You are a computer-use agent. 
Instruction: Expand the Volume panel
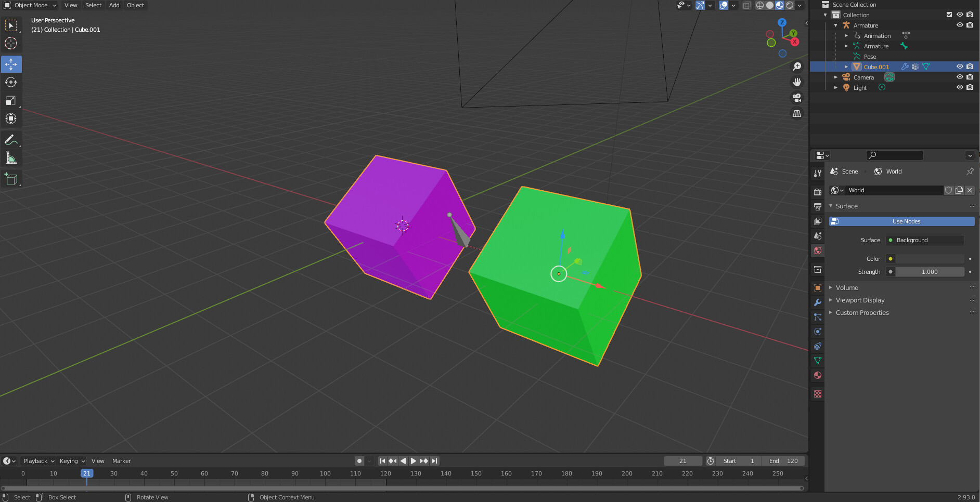[847, 287]
